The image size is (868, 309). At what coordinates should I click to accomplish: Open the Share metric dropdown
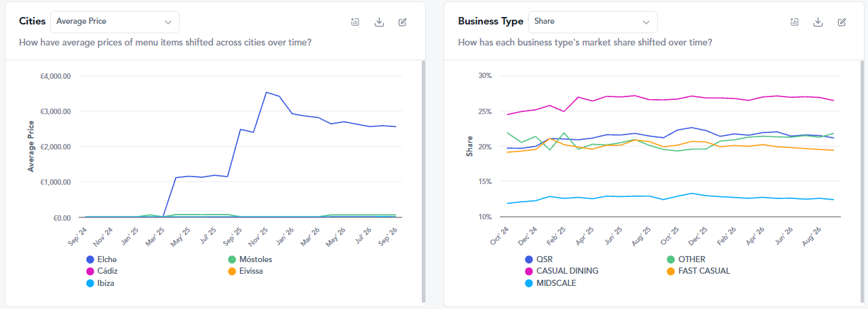[593, 22]
